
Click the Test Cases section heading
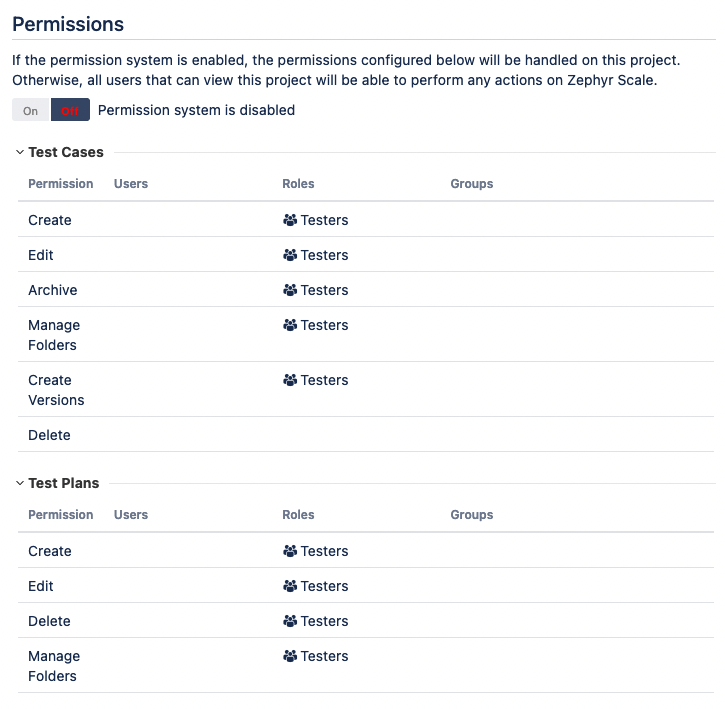[66, 153]
